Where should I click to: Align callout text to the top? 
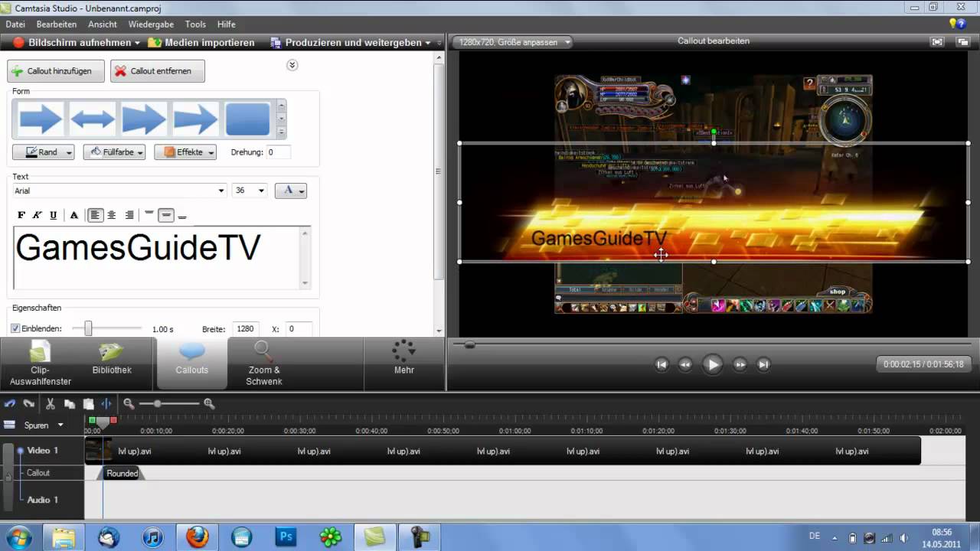tap(149, 215)
